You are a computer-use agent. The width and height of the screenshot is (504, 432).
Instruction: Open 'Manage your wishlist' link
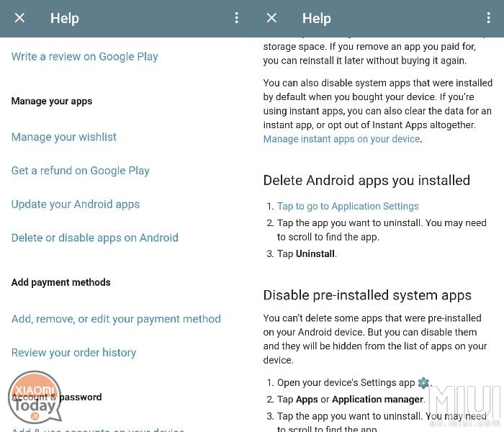click(63, 138)
